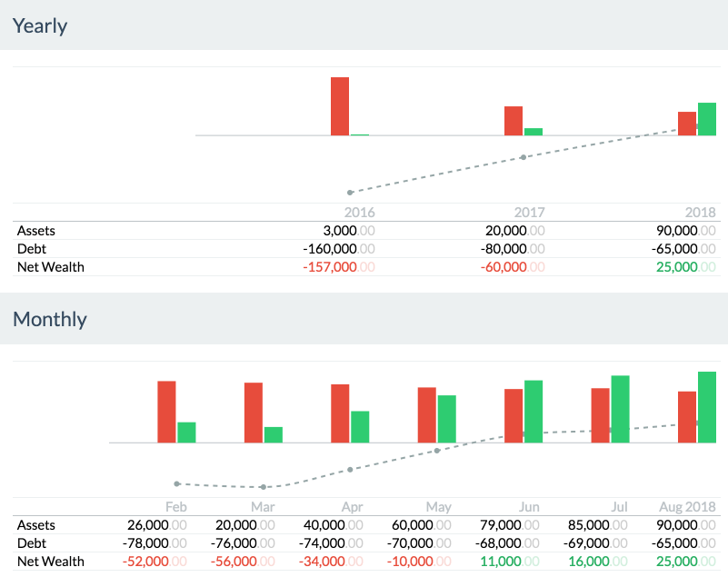Screen dimensions: 728x587
Task: Click the dashed trend point above May
Action: pyautogui.click(x=435, y=450)
